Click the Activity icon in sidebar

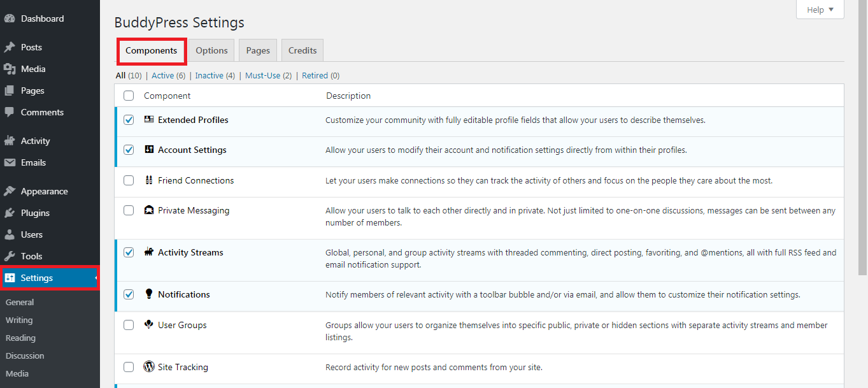coord(10,141)
